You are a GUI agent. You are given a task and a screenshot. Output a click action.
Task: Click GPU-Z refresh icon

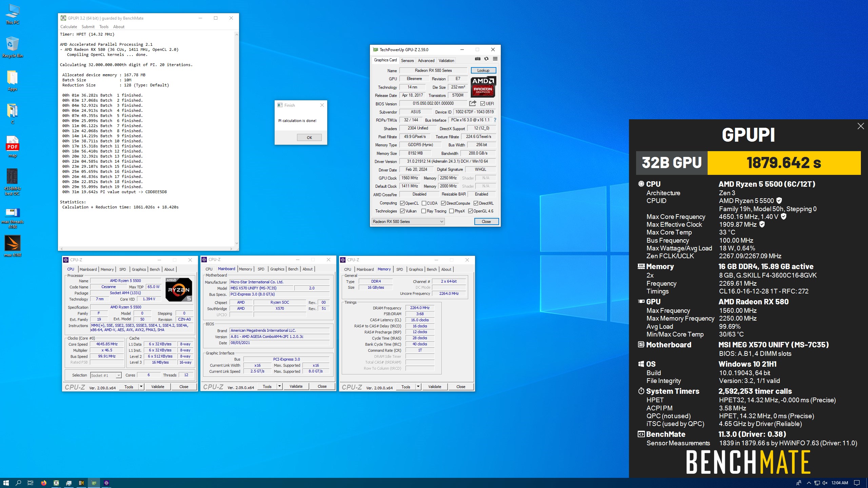(487, 59)
